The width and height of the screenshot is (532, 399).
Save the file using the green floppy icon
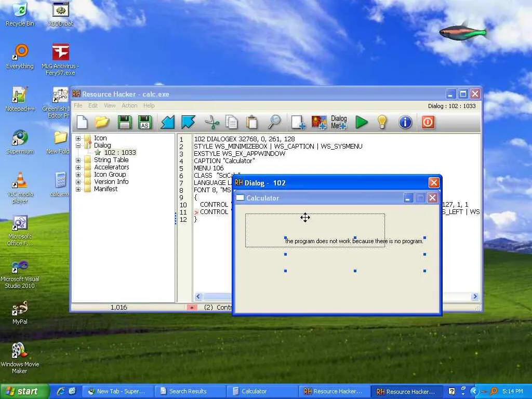(x=125, y=122)
